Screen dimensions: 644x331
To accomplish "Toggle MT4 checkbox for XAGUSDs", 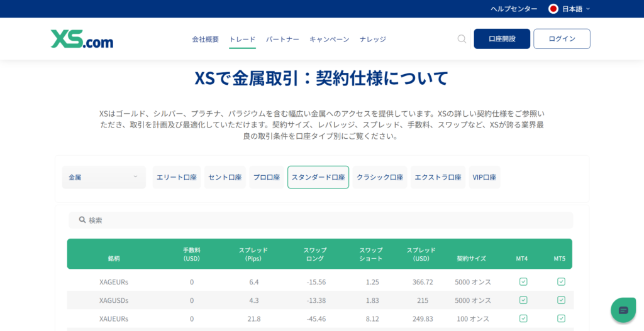I will coord(523,300).
